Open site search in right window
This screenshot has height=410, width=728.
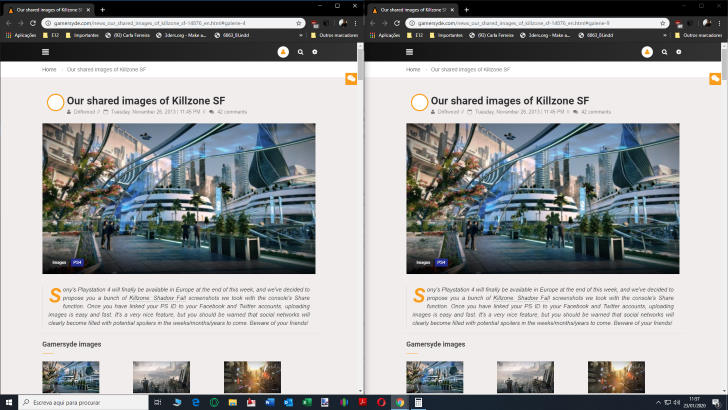[x=664, y=52]
